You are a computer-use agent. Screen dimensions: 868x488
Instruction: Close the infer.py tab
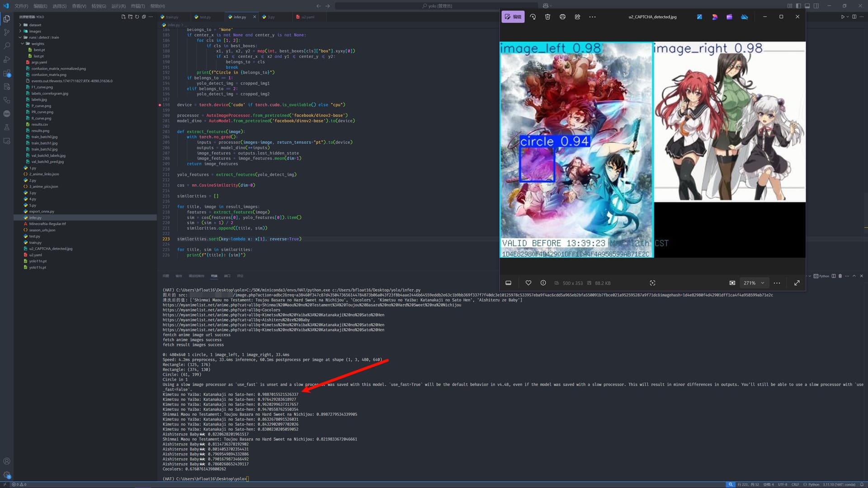(255, 17)
